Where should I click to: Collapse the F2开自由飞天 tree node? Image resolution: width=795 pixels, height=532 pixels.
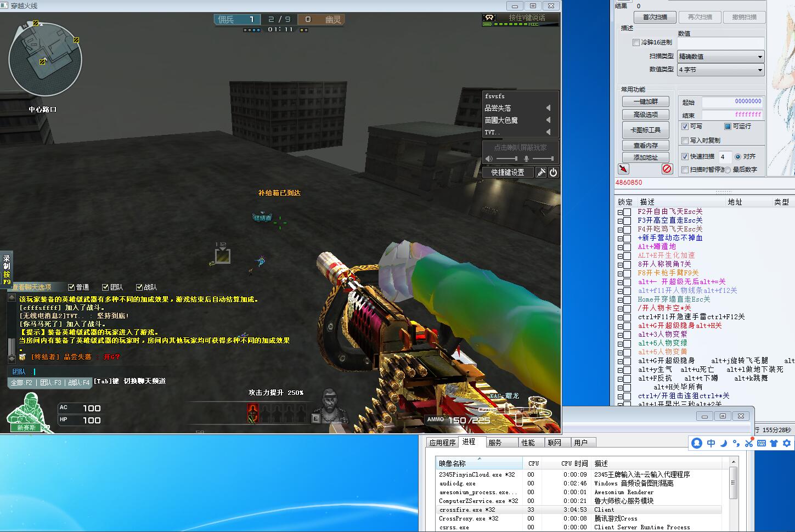[x=620, y=212]
